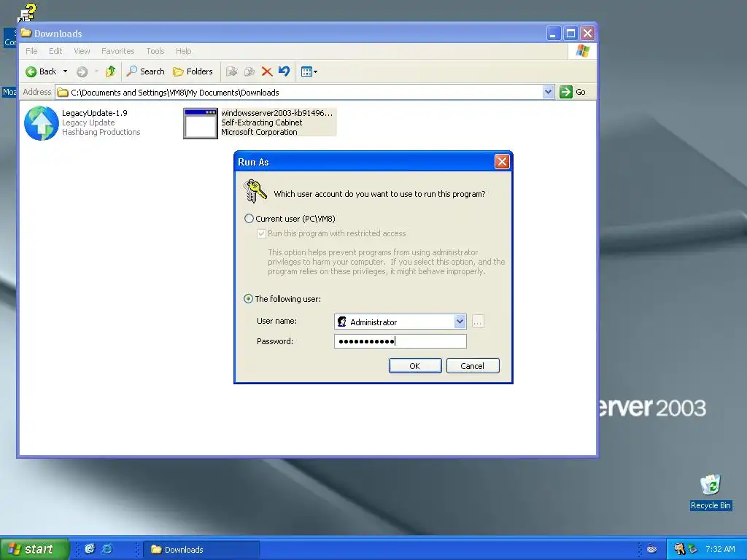Click the Go button next to address bar
The image size is (747, 560).
[x=573, y=92]
